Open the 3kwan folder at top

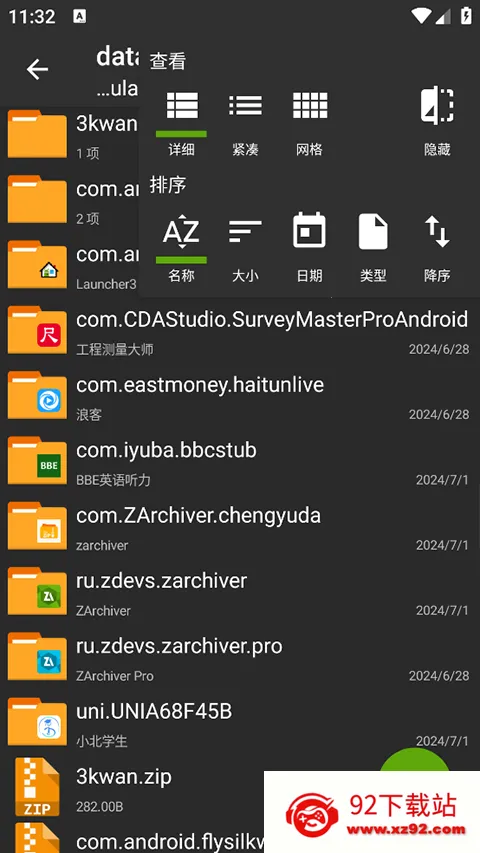[71, 136]
